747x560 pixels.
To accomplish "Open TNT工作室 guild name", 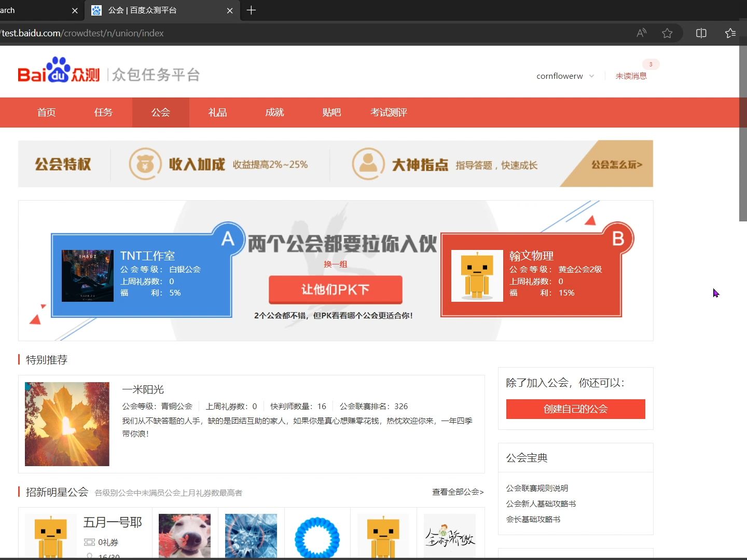I will (x=147, y=256).
